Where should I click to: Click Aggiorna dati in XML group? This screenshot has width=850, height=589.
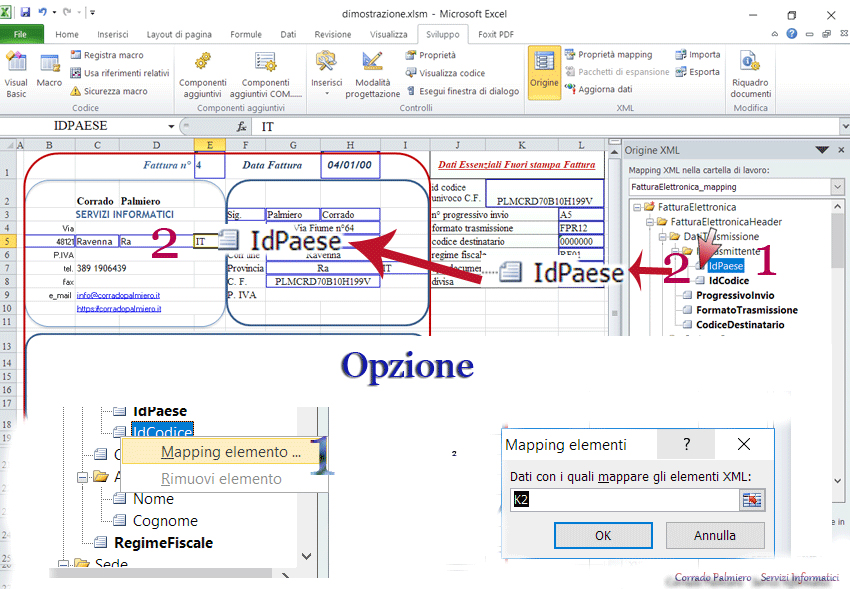[598, 89]
